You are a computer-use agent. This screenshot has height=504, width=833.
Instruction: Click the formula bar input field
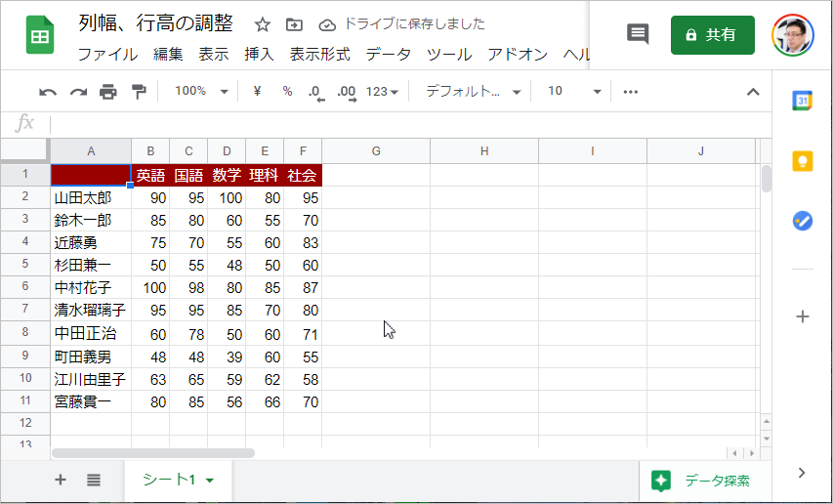click(x=409, y=124)
